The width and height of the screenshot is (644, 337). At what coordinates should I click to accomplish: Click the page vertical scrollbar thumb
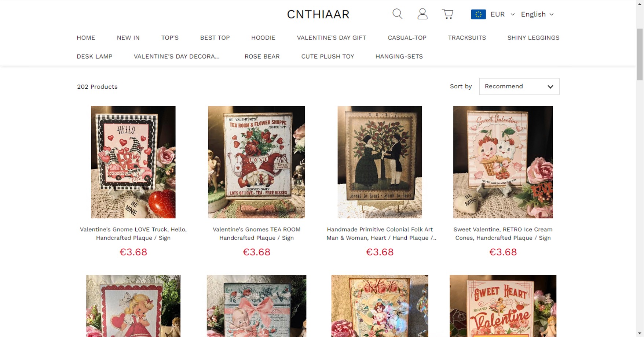640,54
